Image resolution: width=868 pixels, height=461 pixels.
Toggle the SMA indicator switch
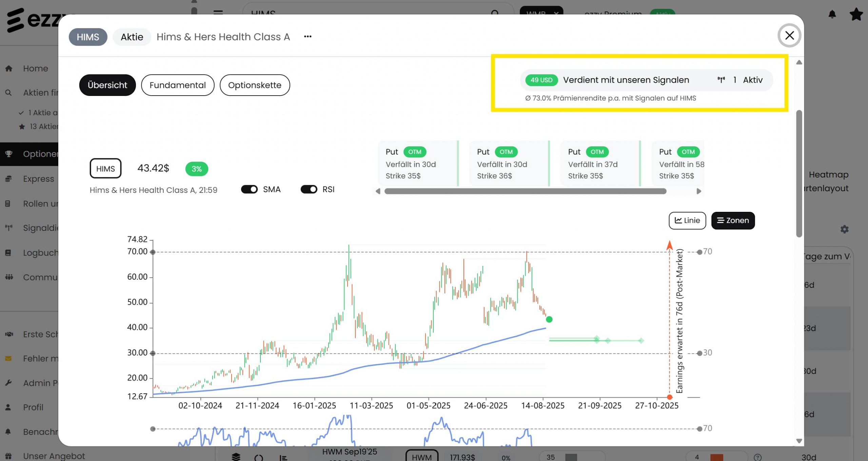pos(249,189)
